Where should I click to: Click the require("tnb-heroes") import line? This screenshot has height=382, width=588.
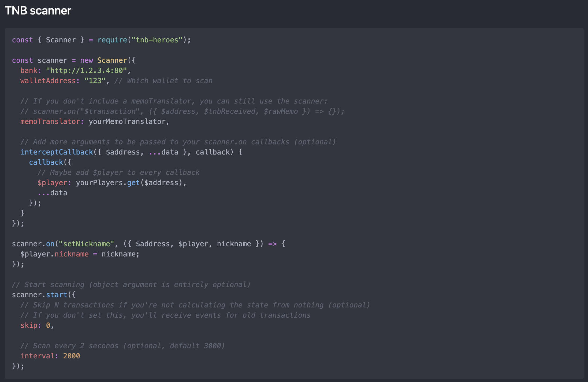pos(101,40)
